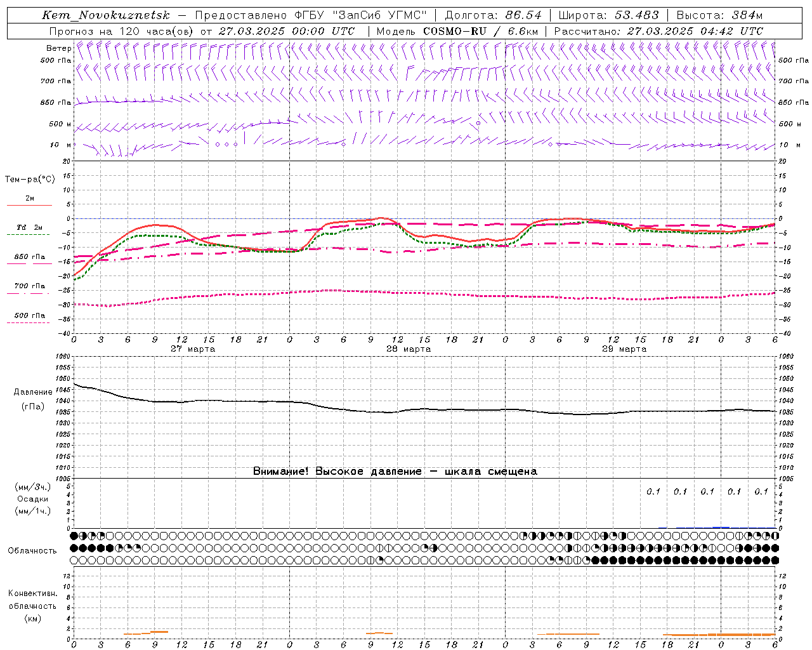812x650 pixels.
Task: Click the 28 марта date label
Action: point(409,349)
